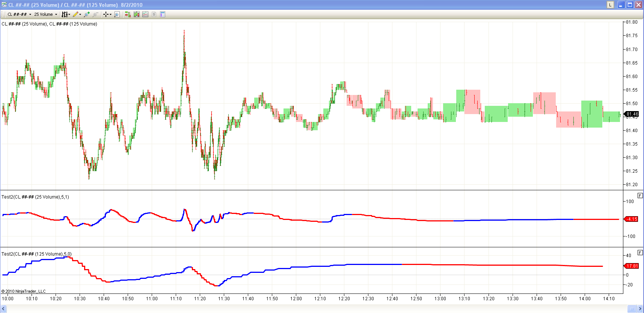Click the 11:10 time axis label

click(176, 299)
